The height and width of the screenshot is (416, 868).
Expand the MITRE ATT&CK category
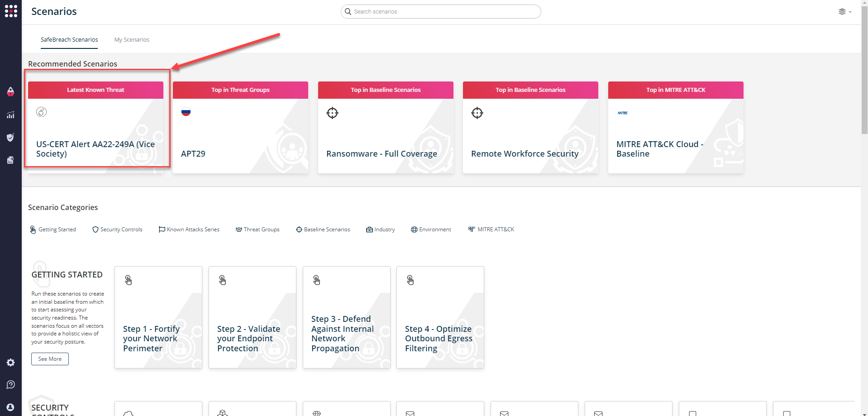click(x=491, y=230)
